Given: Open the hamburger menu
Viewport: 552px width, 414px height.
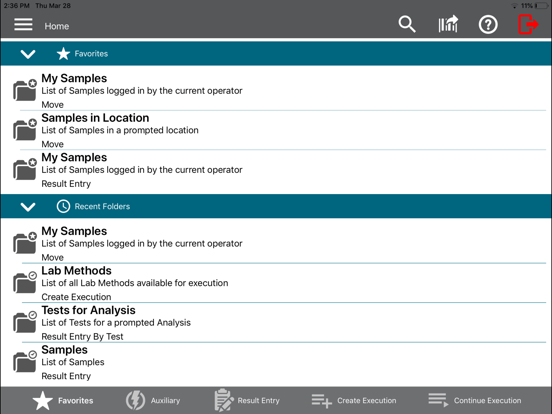Looking at the screenshot, I should pyautogui.click(x=23, y=25).
